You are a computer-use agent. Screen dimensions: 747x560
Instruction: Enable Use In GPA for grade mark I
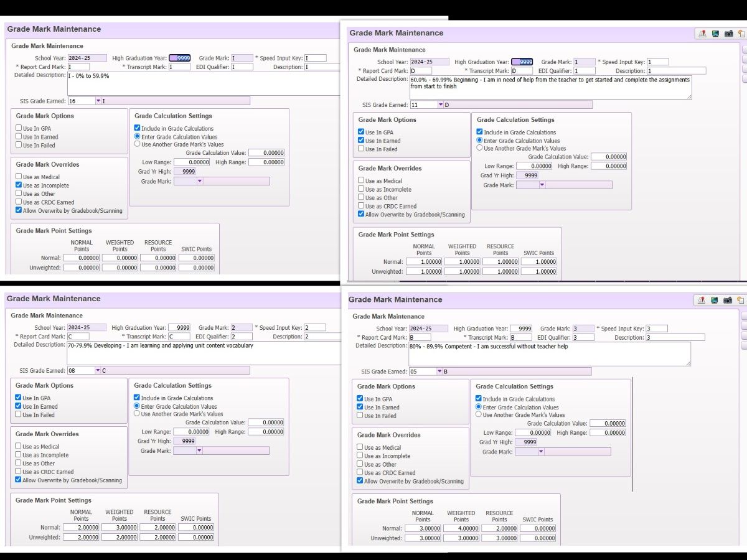click(19, 128)
